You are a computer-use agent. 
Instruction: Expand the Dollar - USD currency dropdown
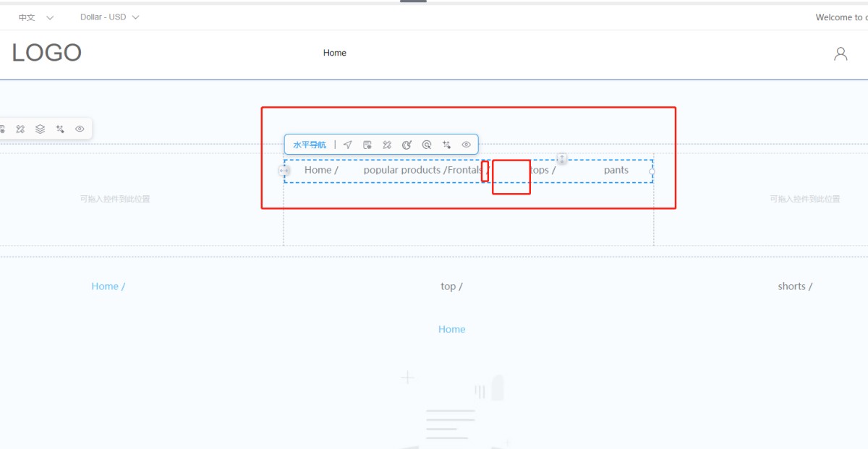(110, 17)
